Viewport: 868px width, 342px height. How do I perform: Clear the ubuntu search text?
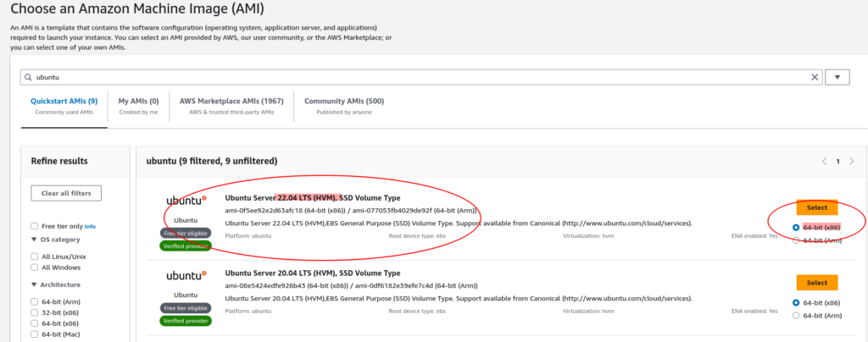(815, 77)
